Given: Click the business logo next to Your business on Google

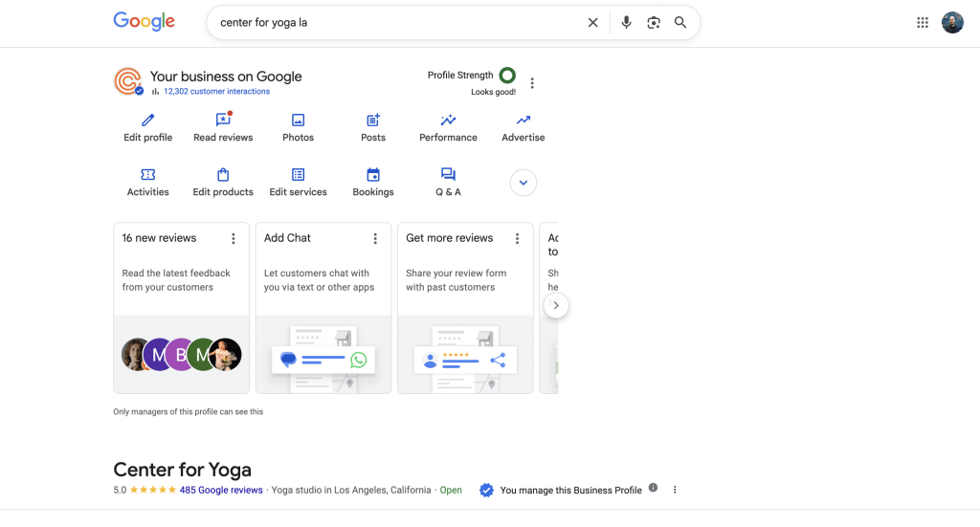Looking at the screenshot, I should click(128, 82).
